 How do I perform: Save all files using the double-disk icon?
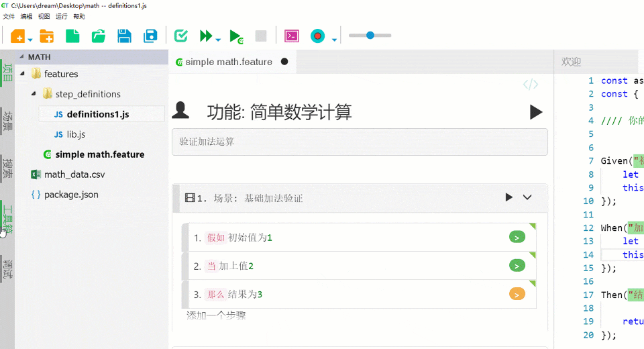[151, 36]
